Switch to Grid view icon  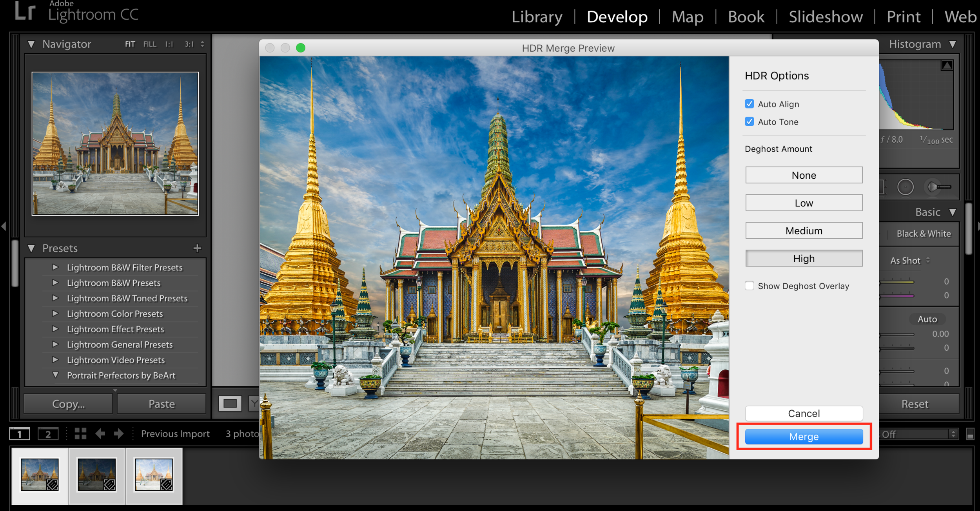coord(80,433)
